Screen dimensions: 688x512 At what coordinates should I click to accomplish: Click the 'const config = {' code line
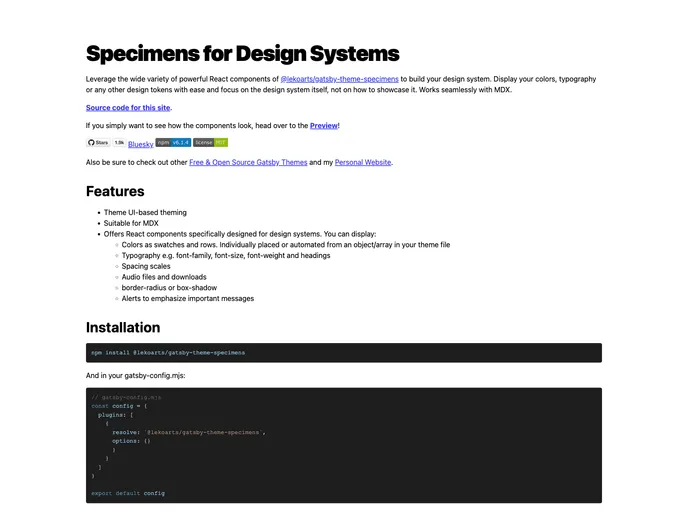pyautogui.click(x=119, y=406)
